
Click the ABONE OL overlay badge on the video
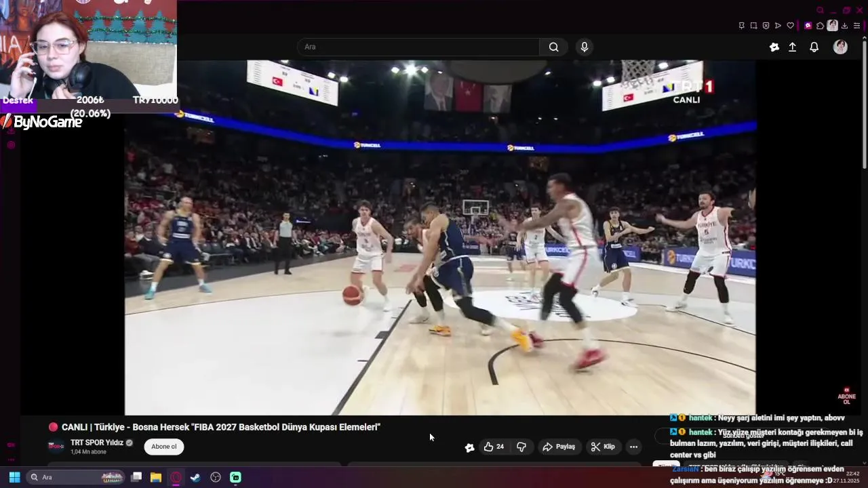coord(846,396)
